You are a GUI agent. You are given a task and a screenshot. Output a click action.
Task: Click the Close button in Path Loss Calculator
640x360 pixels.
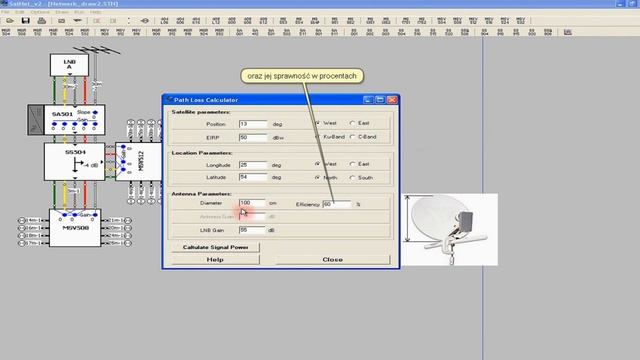coord(333,260)
